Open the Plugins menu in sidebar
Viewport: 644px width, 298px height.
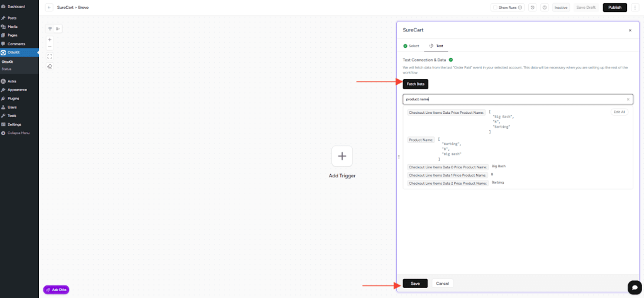[x=13, y=98]
